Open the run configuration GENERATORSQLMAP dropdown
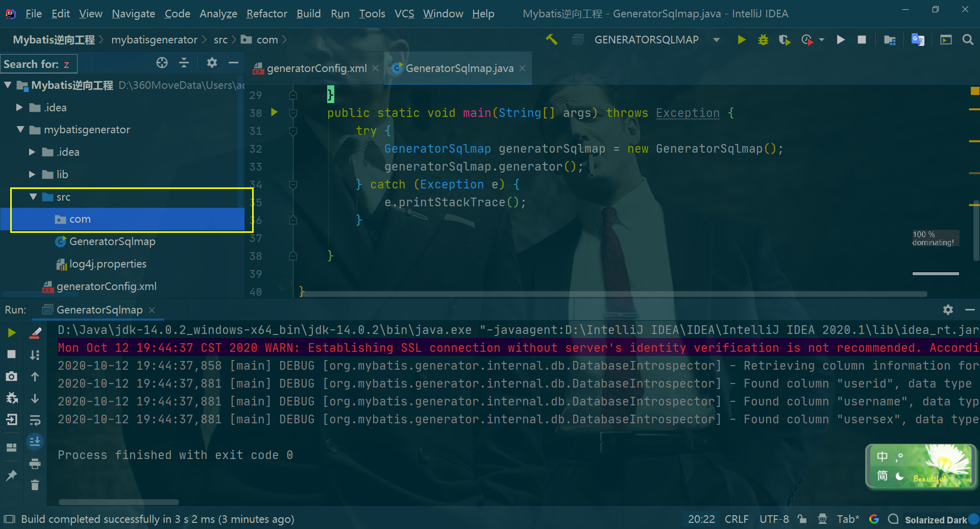The image size is (980, 529). click(717, 40)
